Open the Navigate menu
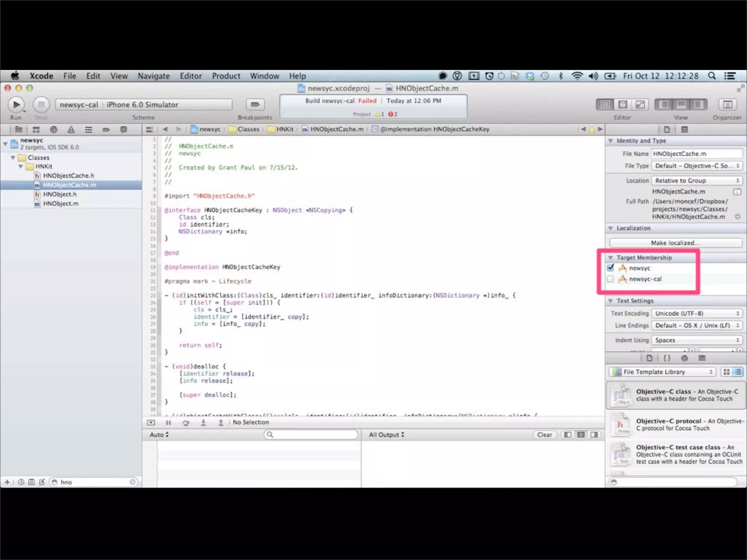 pyautogui.click(x=154, y=76)
